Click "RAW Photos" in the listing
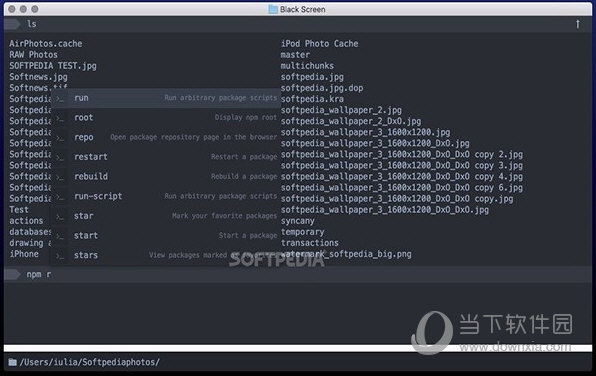This screenshot has height=376, width=596. (x=33, y=55)
